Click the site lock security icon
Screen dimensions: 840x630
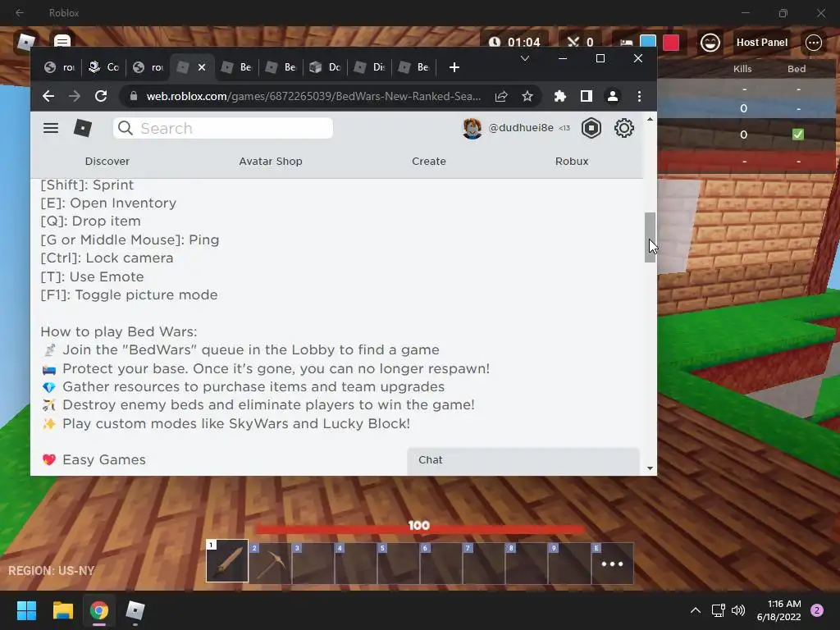pyautogui.click(x=134, y=96)
